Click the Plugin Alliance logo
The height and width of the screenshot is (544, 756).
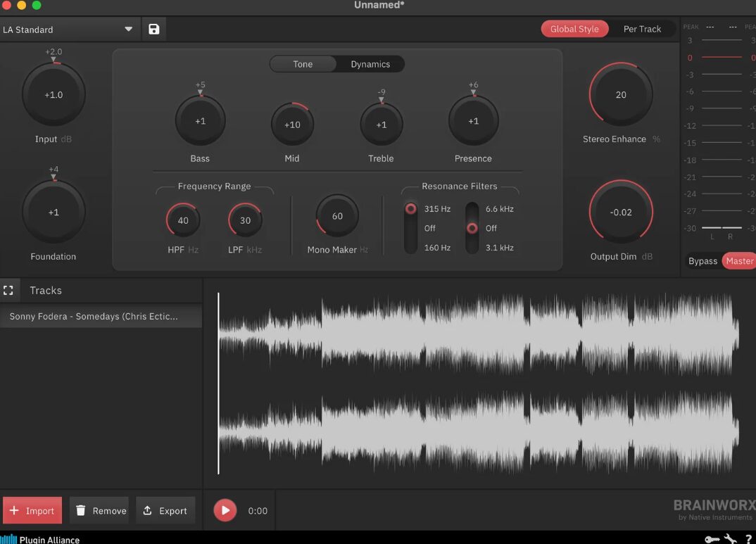(x=41, y=539)
